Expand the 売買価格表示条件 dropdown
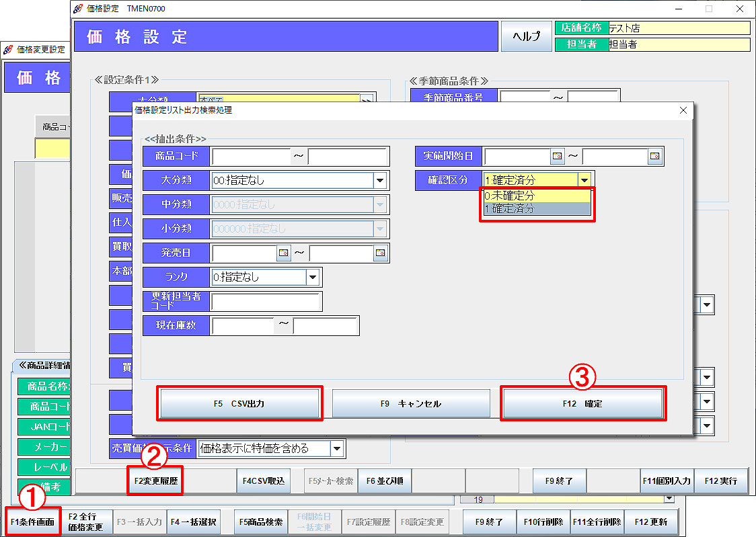 tap(336, 448)
